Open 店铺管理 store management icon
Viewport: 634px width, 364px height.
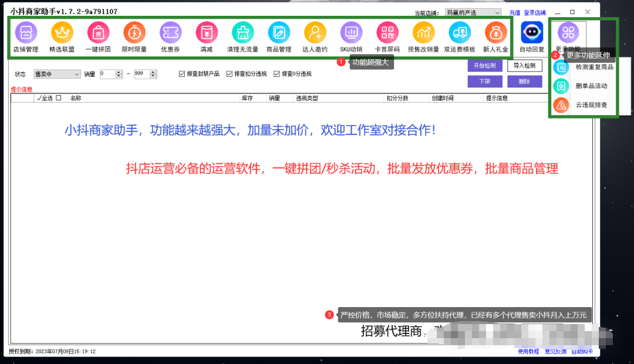point(26,33)
